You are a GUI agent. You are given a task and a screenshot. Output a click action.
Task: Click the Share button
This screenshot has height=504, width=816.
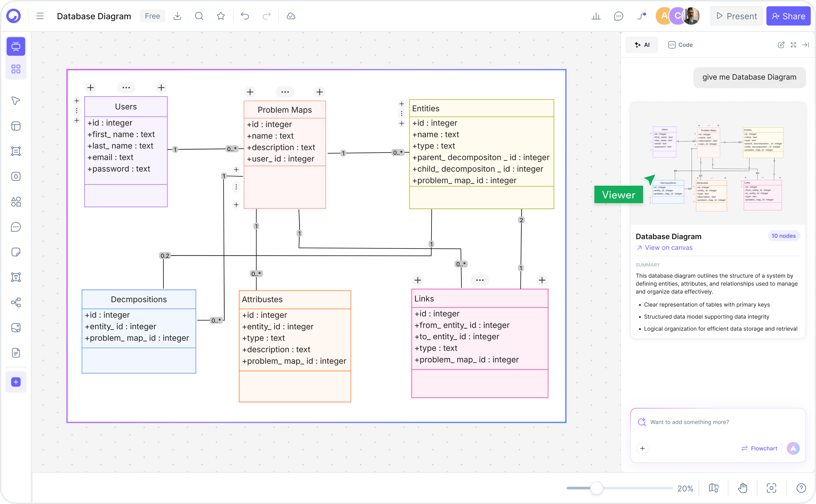coord(788,16)
